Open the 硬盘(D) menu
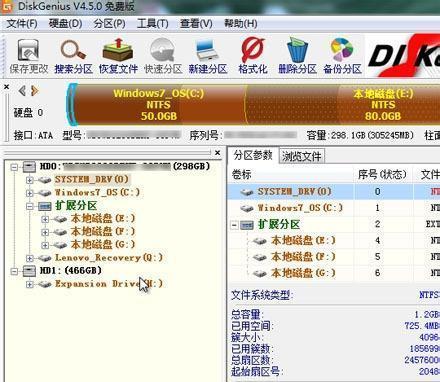Viewport: 440px width, 382px height. [65, 24]
